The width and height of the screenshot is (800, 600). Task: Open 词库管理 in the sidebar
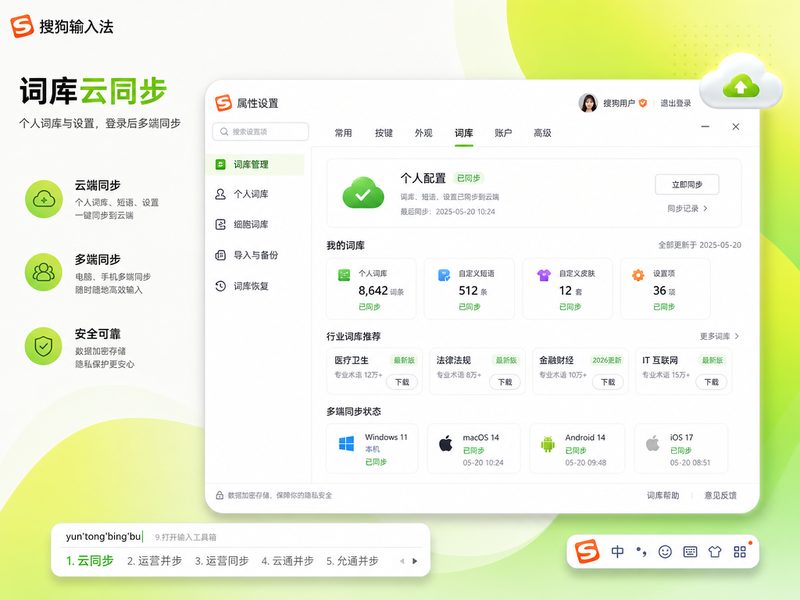255,164
